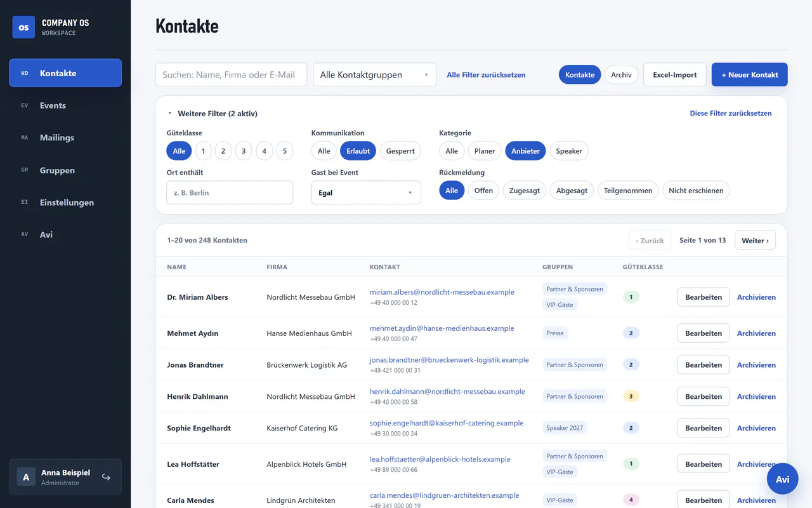Open the Avi item in the sidebar
Image resolution: width=812 pixels, height=508 pixels.
(65, 234)
